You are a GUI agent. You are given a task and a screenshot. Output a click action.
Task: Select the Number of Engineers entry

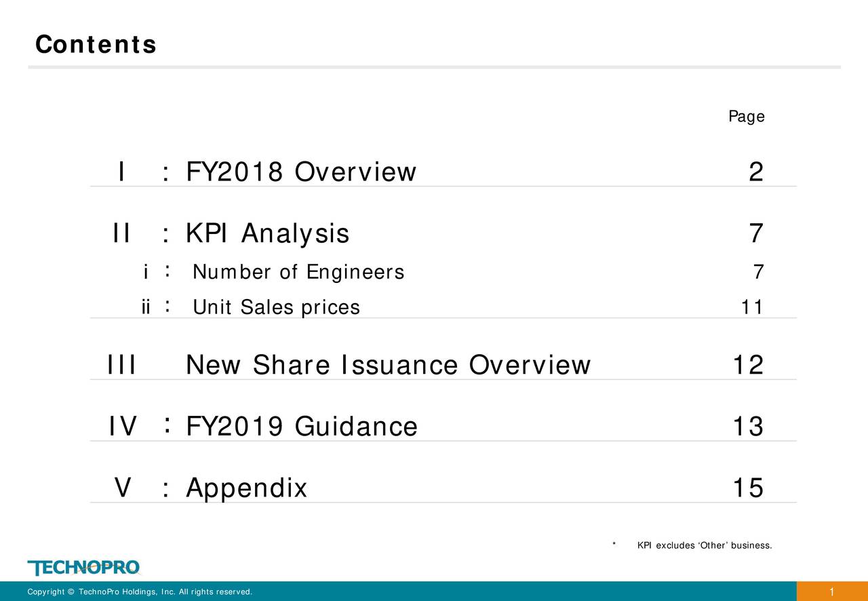point(298,273)
